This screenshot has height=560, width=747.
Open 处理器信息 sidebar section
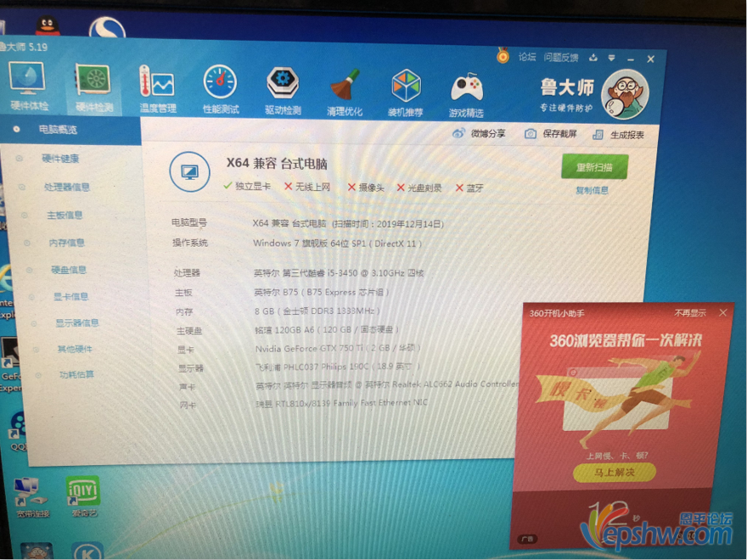click(x=67, y=187)
